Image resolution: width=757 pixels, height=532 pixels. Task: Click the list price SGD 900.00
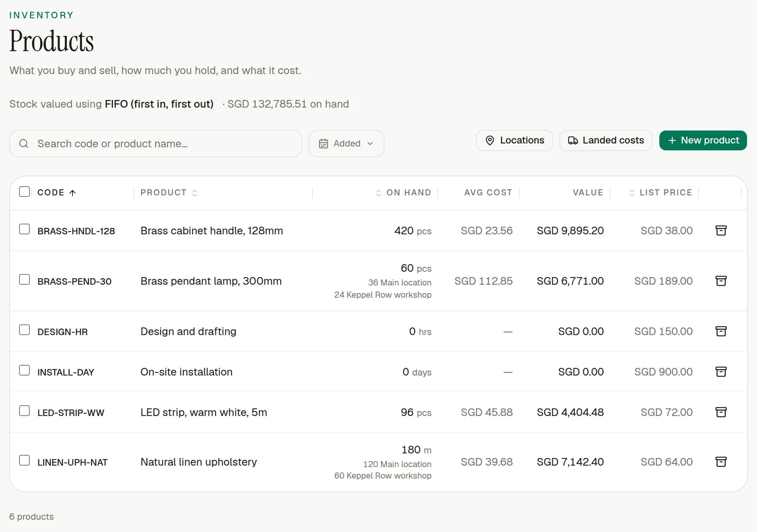663,372
